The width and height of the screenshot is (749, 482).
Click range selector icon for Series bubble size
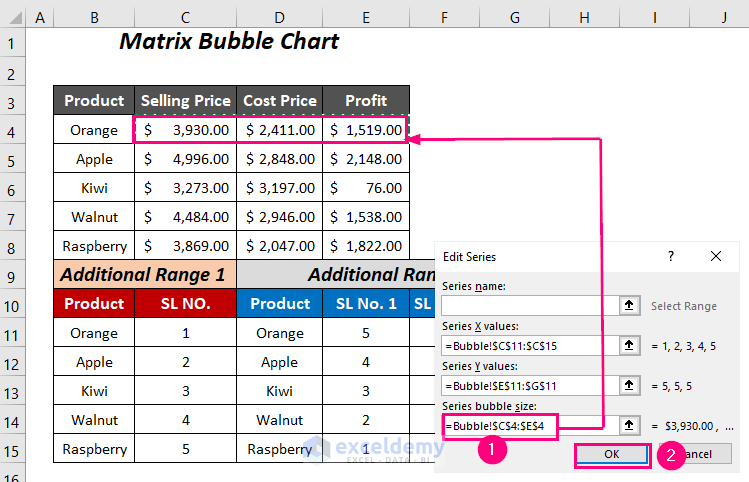tap(629, 425)
